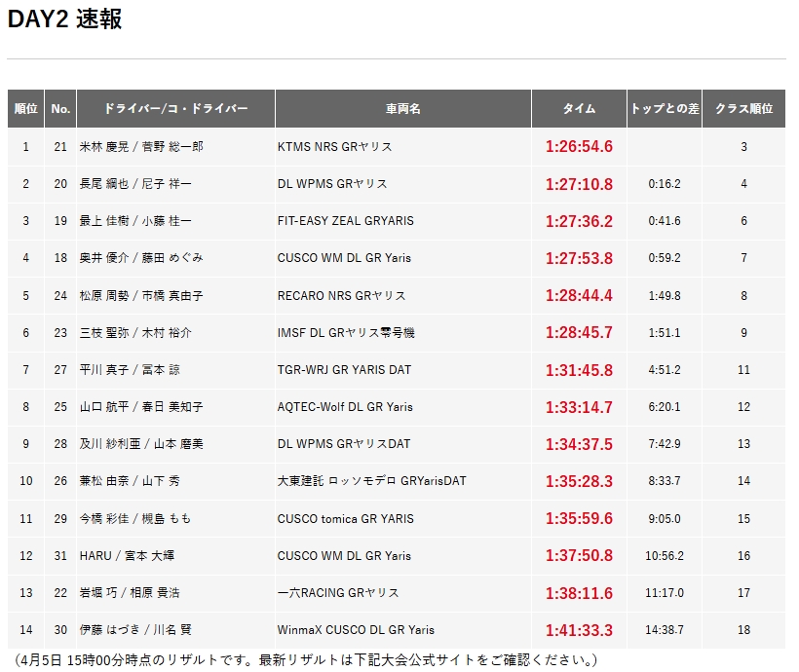Click the トップとの差 column header

[665, 109]
